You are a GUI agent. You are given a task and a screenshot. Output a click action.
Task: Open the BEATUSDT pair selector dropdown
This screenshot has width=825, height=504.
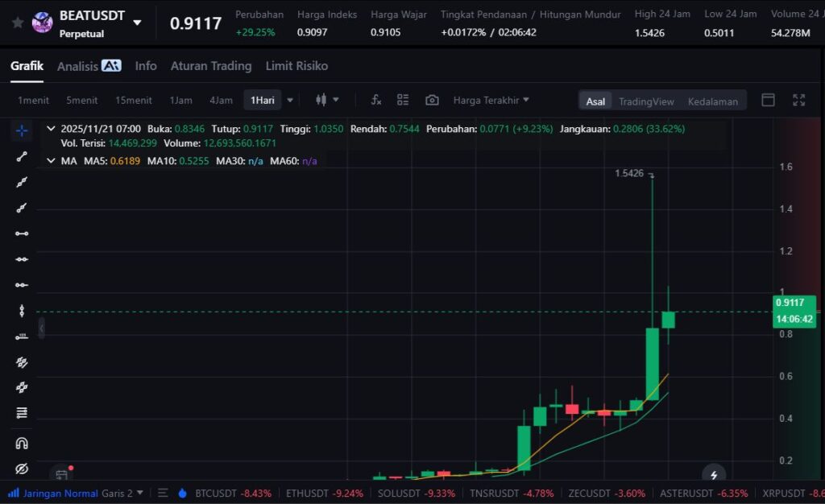(137, 23)
